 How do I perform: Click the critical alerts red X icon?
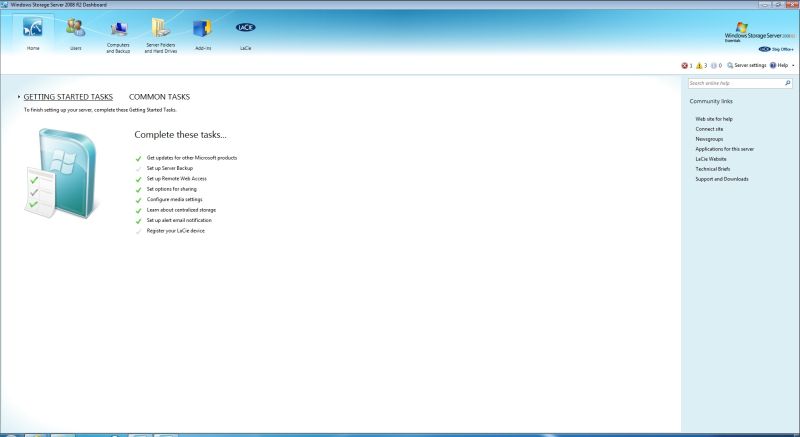(x=684, y=66)
